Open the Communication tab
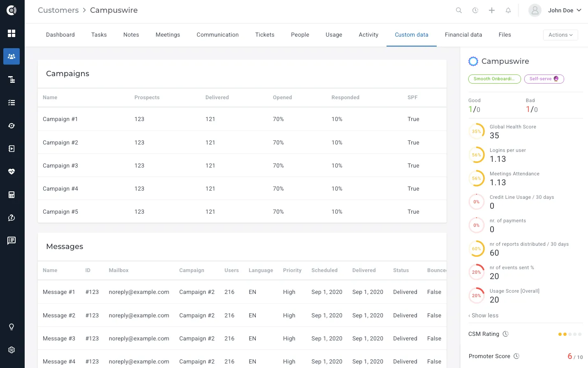Screen dimensions: 588x368 point(218,35)
